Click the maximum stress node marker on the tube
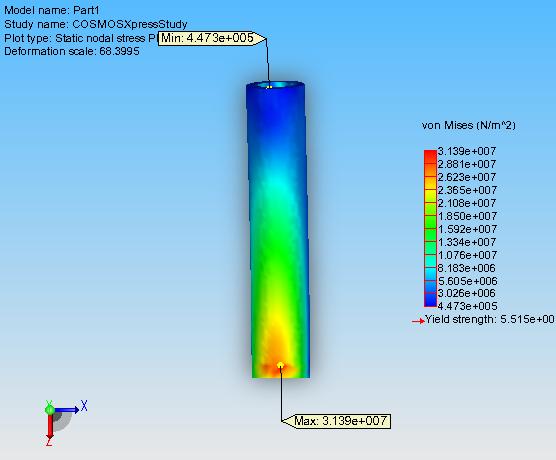 [x=280, y=365]
